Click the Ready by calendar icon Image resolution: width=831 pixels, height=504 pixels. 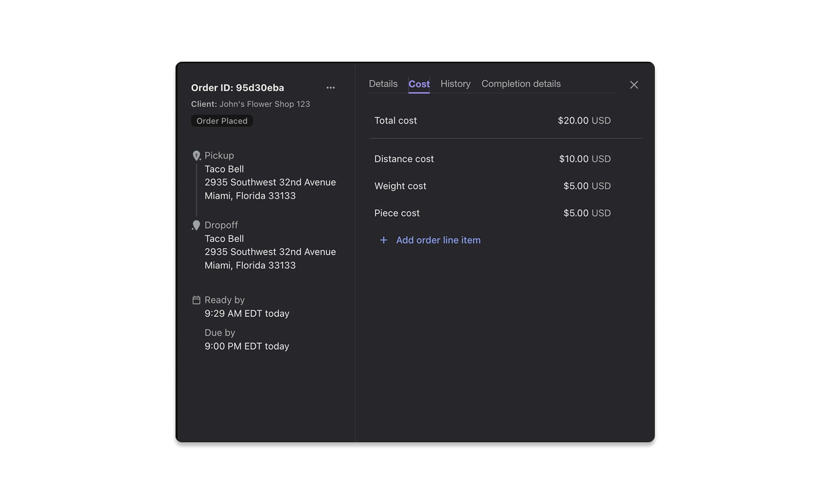(x=196, y=300)
